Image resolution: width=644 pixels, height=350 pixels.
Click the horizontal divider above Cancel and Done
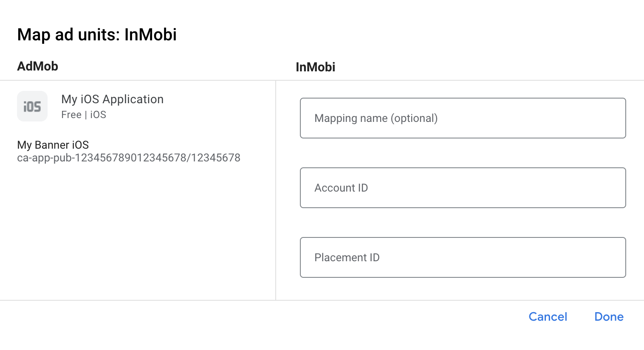pos(322,300)
